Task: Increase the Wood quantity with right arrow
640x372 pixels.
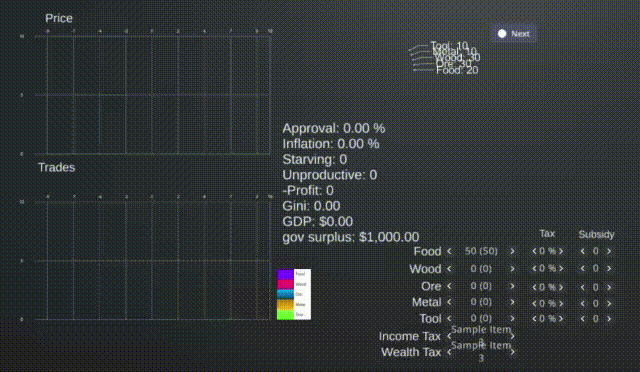Action: 512,269
